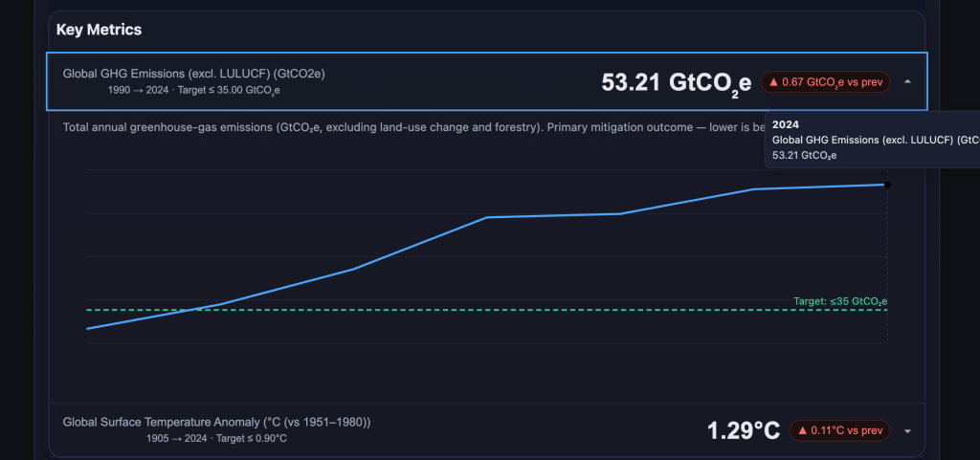This screenshot has width=980, height=460.
Task: Click red up-triangle in 0.67 GtCO₂e badge
Action: (x=773, y=82)
